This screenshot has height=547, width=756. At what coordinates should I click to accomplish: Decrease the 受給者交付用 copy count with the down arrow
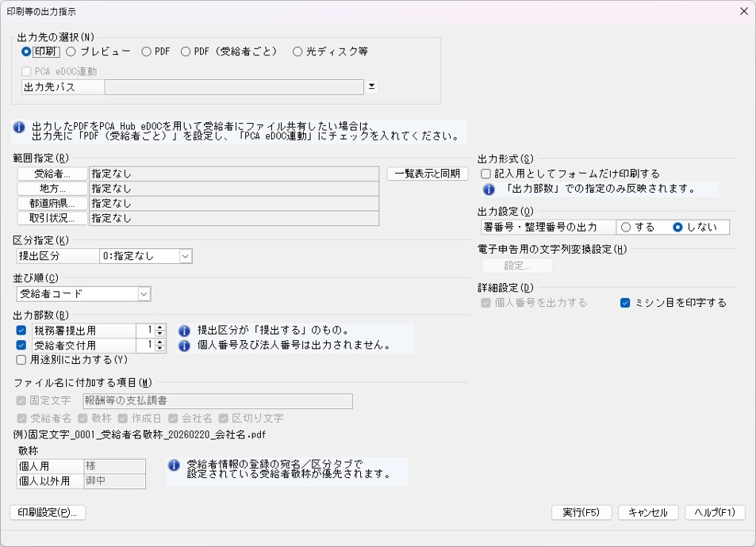tap(160, 349)
